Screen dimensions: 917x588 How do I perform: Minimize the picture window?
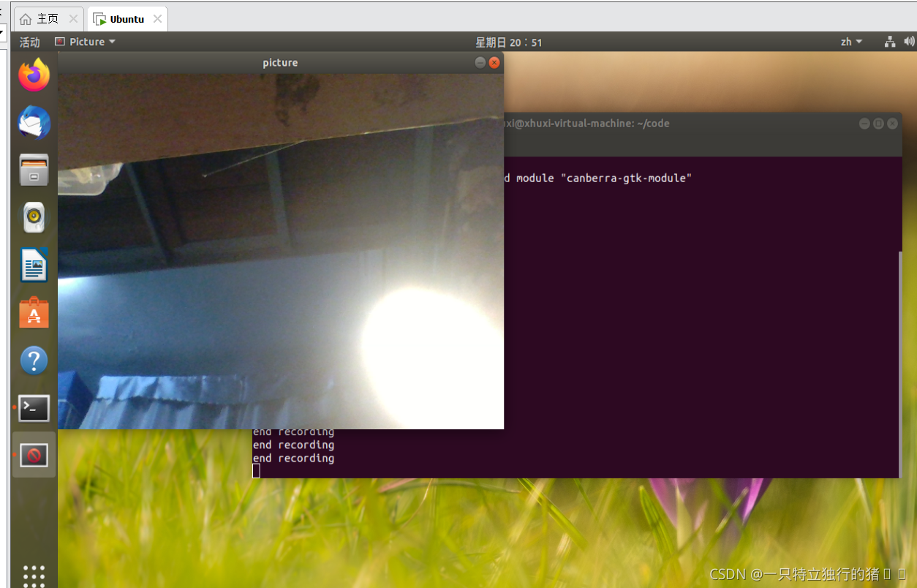click(480, 63)
